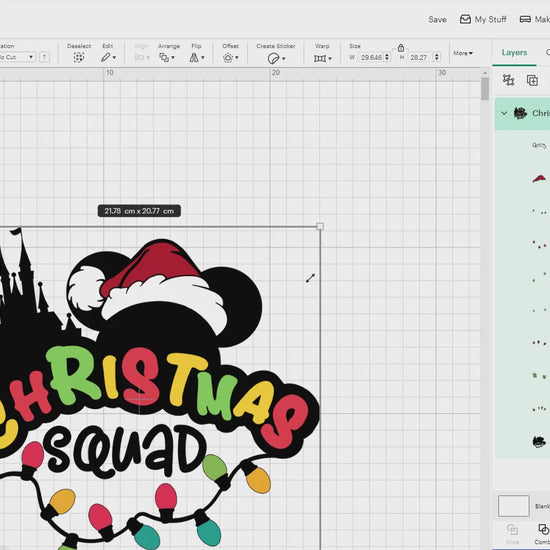This screenshot has height=550, width=550.
Task: Open the More toolbar menu
Action: click(x=463, y=53)
